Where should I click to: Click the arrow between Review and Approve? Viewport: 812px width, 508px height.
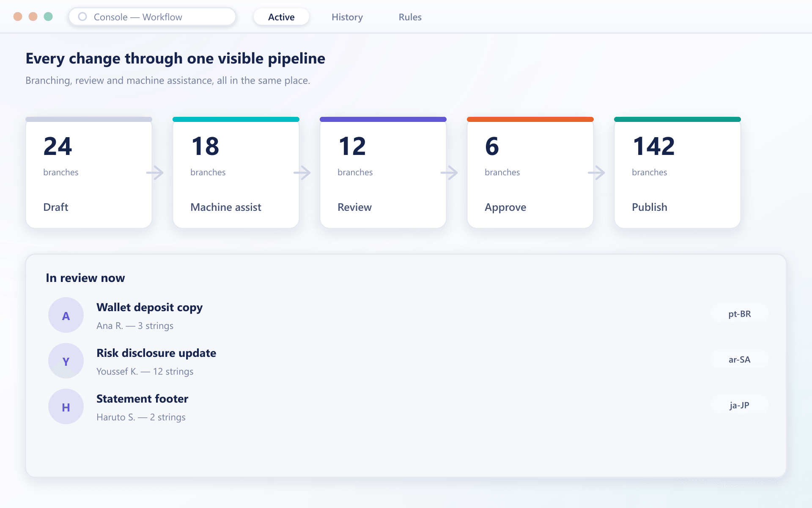[450, 172]
